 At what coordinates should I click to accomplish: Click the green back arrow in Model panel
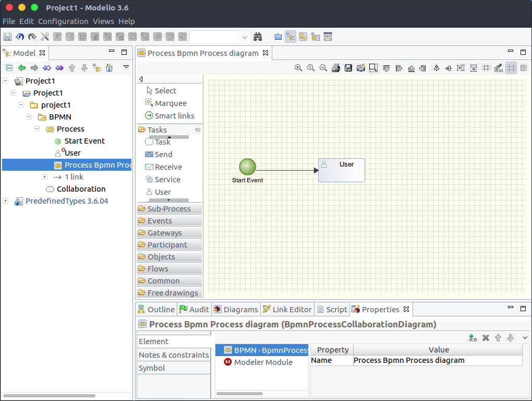[x=22, y=68]
